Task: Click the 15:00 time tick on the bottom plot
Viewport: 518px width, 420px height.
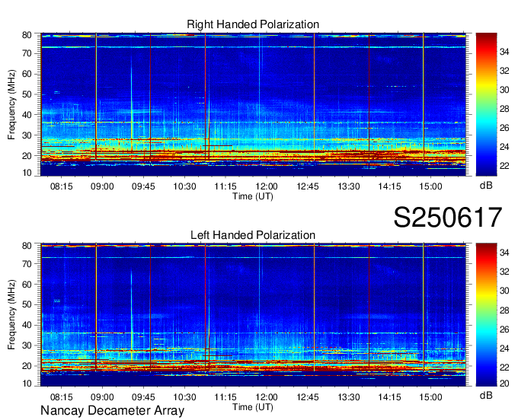Action: pyautogui.click(x=431, y=397)
